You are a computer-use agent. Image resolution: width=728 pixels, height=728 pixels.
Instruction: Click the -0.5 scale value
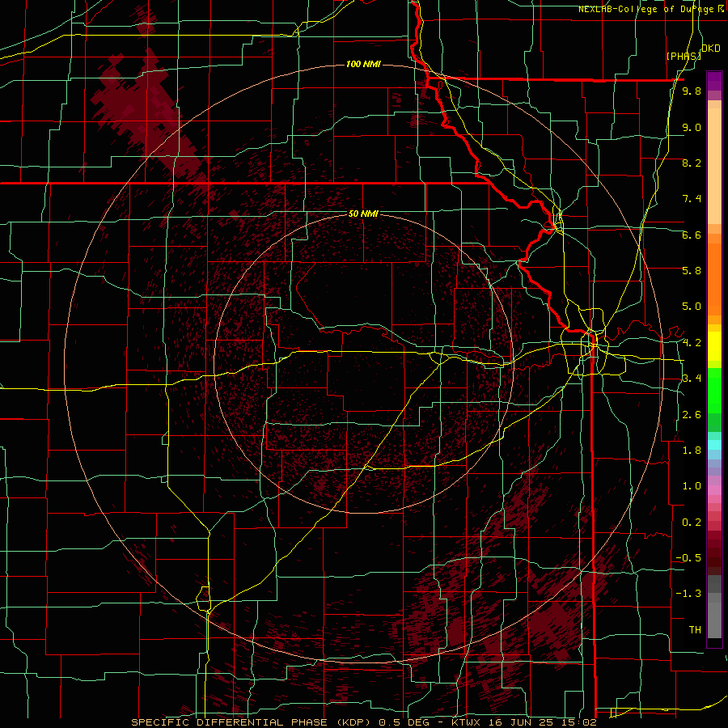pos(688,557)
